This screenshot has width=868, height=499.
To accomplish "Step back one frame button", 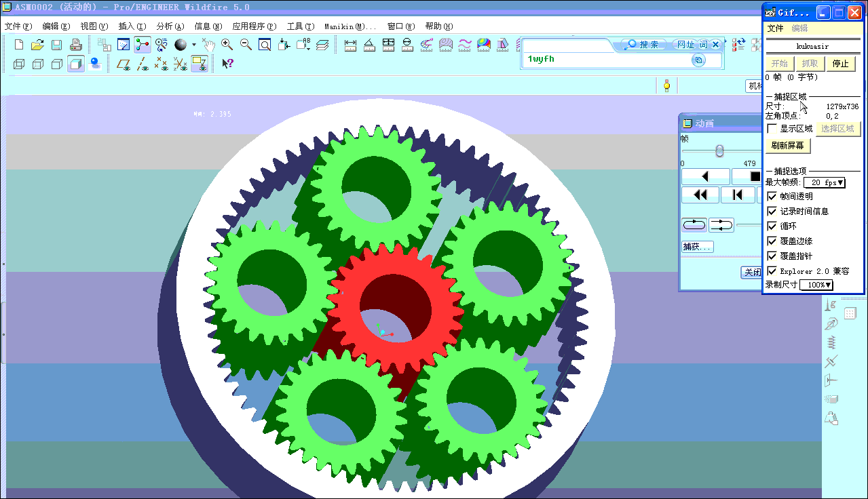I will (x=737, y=195).
